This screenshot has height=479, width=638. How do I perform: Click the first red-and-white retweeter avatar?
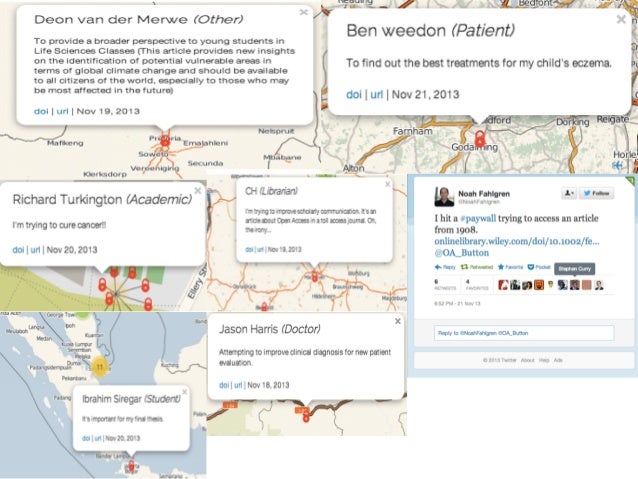coord(503,285)
